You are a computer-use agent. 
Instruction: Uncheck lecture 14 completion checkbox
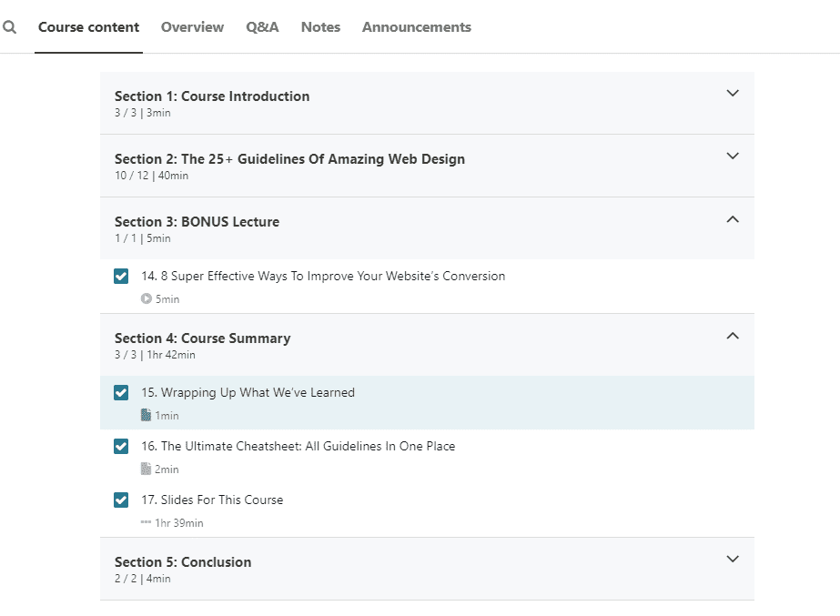tap(121, 276)
